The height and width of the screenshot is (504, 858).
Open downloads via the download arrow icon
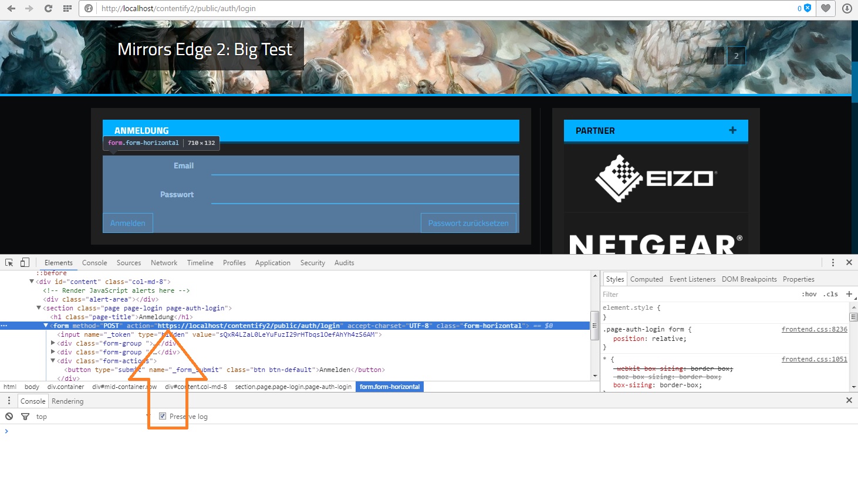click(x=846, y=9)
